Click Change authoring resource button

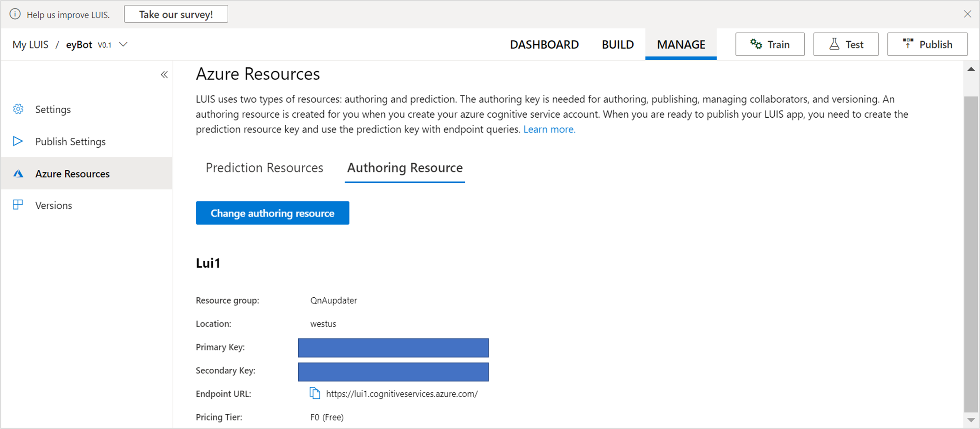(x=273, y=213)
